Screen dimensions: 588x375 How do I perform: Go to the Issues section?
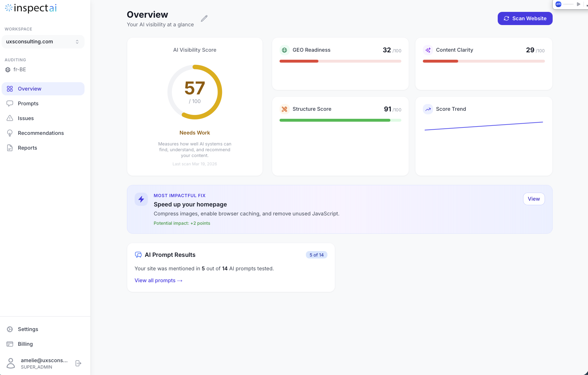(x=43, y=118)
